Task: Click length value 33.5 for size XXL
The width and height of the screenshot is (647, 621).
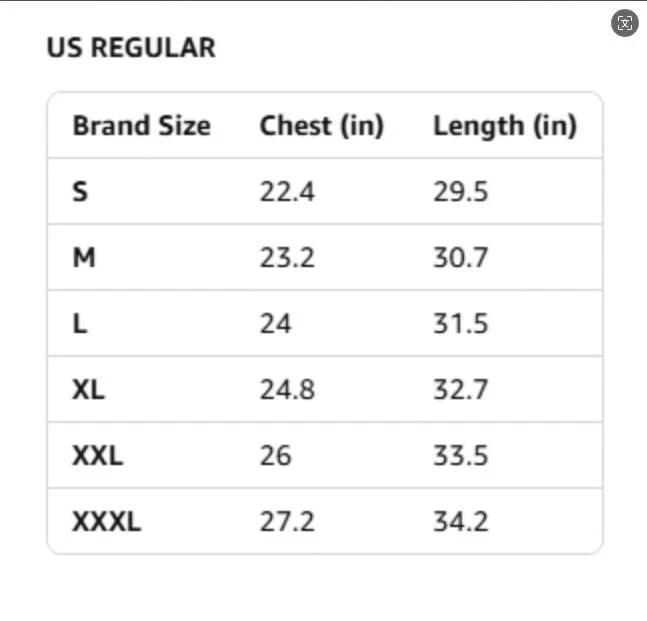Action: click(461, 456)
